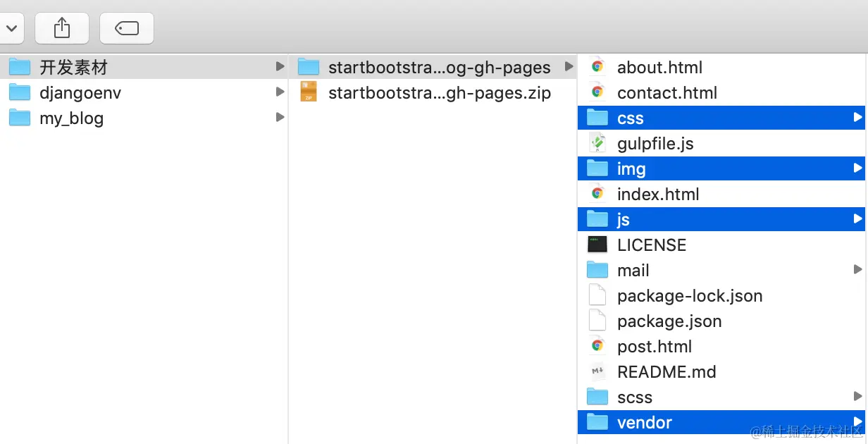This screenshot has width=868, height=444.
Task: Select the README.md file name
Action: click(x=666, y=372)
